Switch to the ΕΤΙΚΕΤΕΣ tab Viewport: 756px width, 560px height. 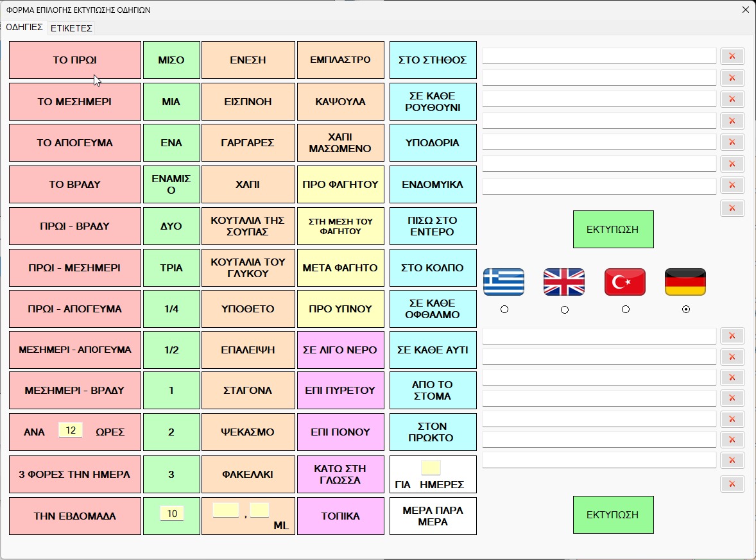(x=71, y=28)
